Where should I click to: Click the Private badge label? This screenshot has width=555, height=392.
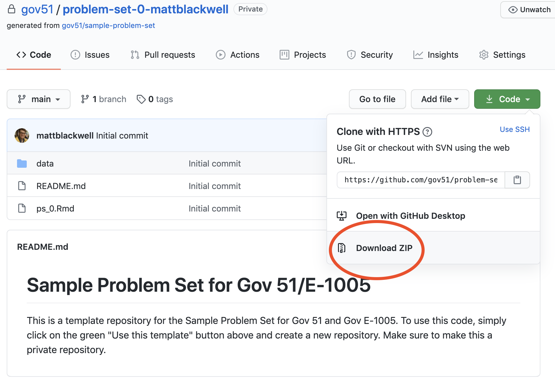tap(250, 9)
